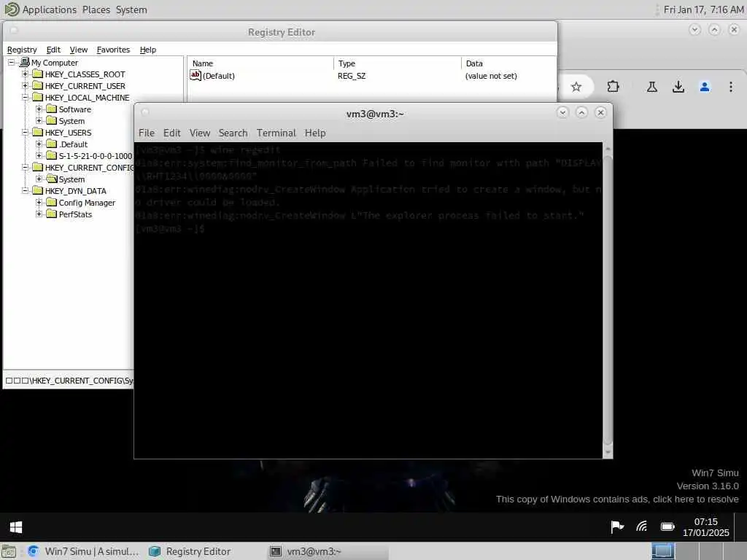Select the .Default folder icon

click(52, 144)
